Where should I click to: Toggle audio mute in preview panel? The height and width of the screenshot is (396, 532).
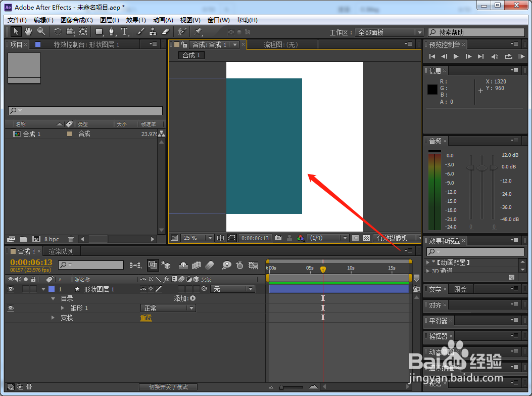(495, 56)
